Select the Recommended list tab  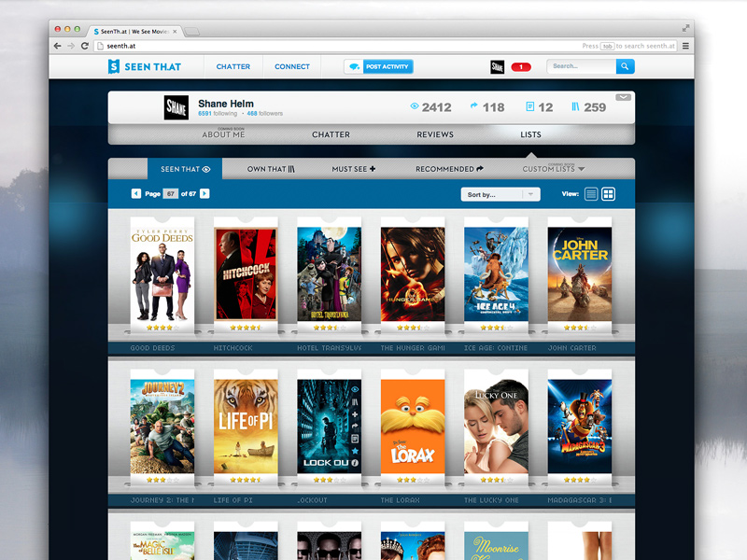[x=449, y=169]
